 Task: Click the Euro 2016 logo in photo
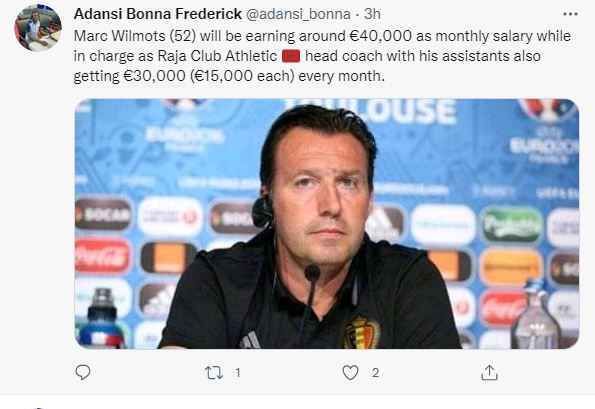[x=546, y=133]
